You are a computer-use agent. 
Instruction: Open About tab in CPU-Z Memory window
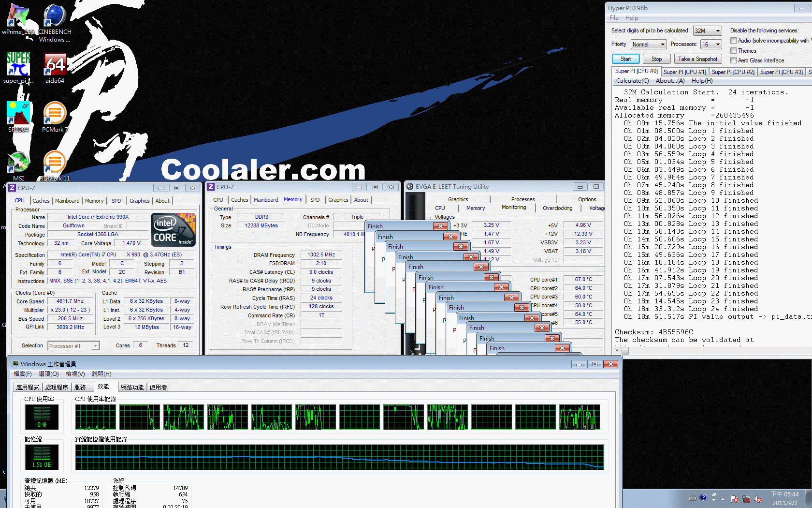point(361,200)
